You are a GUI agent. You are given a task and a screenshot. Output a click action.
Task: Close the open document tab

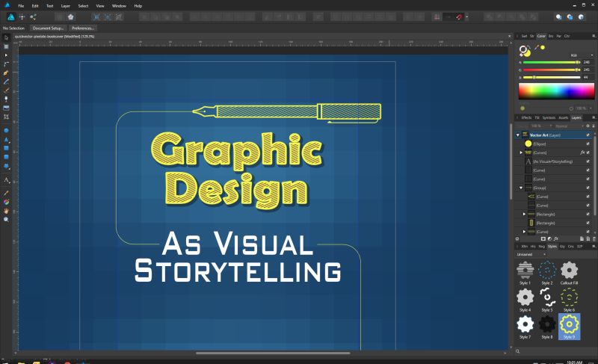pos(509,36)
